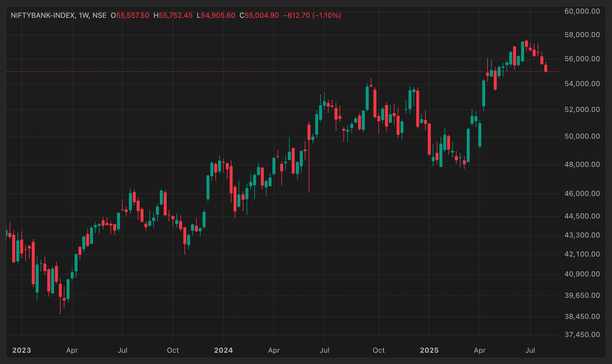The height and width of the screenshot is (364, 612).
Task: Click the lowest red candle of March 2023
Action: 60,290
